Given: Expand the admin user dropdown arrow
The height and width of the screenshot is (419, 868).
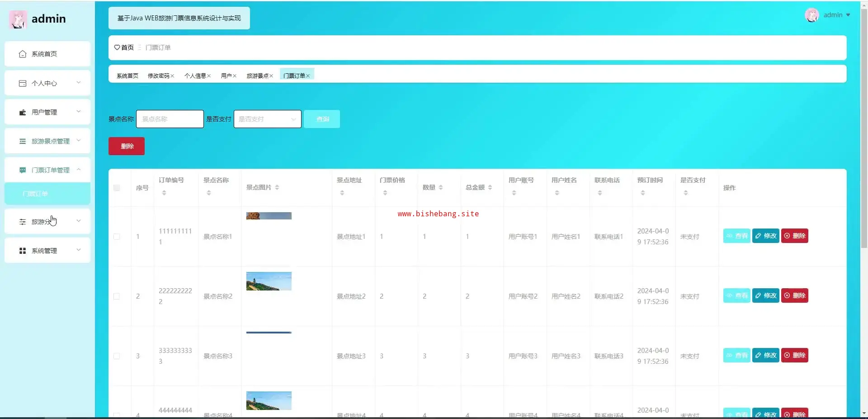Looking at the screenshot, I should (848, 15).
